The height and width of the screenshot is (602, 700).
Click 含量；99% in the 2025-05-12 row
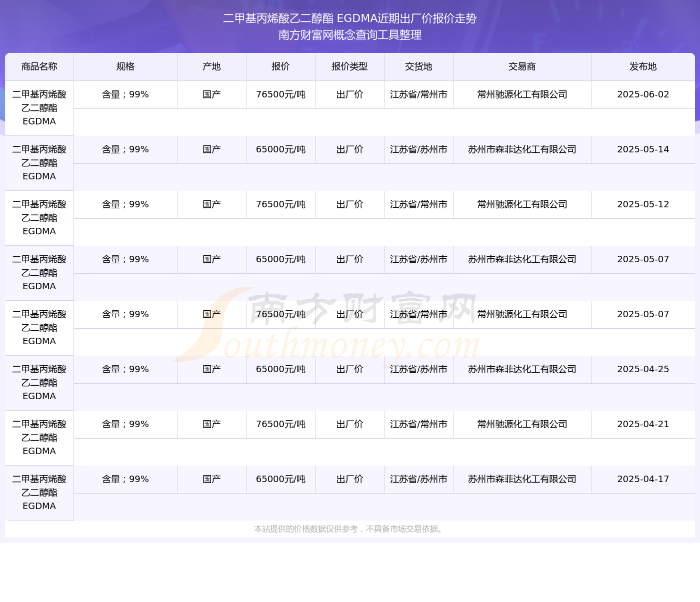click(x=125, y=204)
